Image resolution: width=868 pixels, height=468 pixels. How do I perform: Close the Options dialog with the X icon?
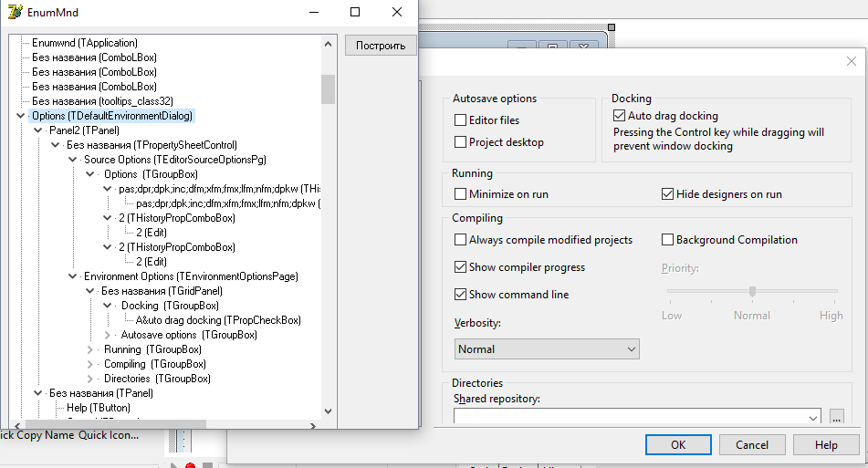tap(852, 61)
